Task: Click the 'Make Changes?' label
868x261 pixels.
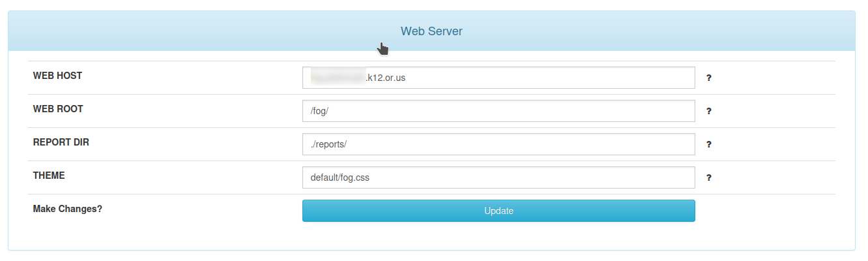Action: [x=67, y=209]
